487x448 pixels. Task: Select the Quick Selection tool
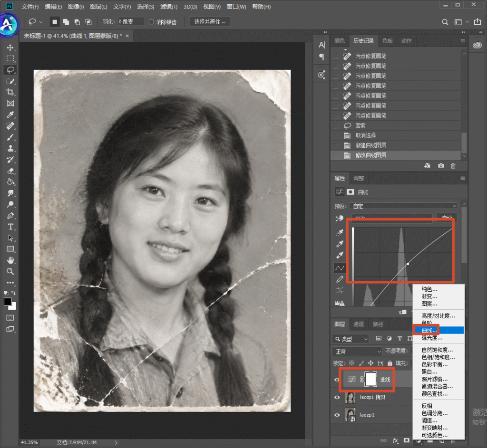pos(10,81)
